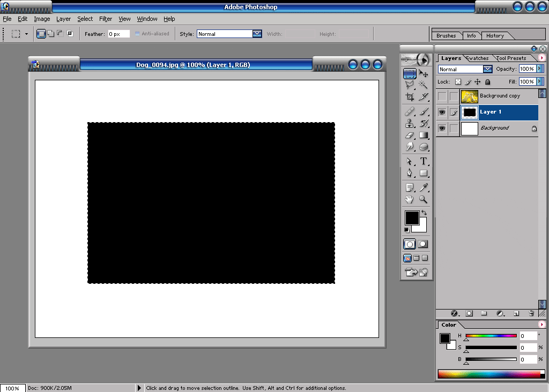Select the History Brush tool
The image size is (549, 392).
[x=424, y=124]
